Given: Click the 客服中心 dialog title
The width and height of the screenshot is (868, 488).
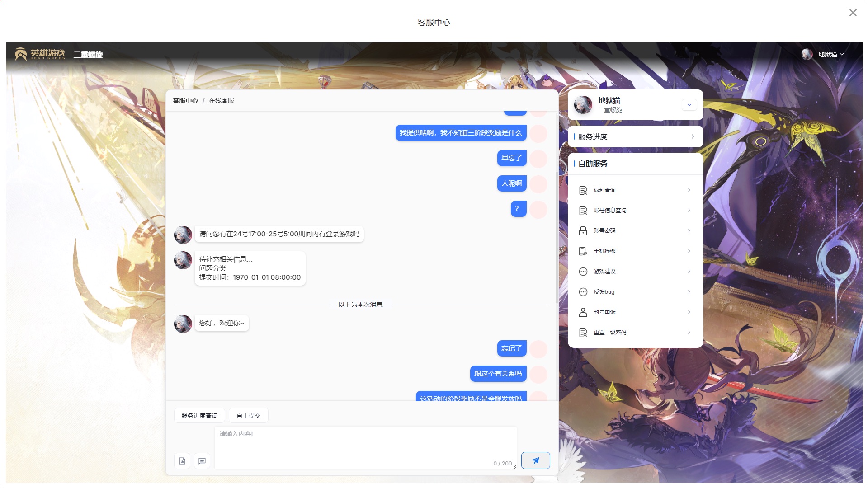Looking at the screenshot, I should click(434, 22).
